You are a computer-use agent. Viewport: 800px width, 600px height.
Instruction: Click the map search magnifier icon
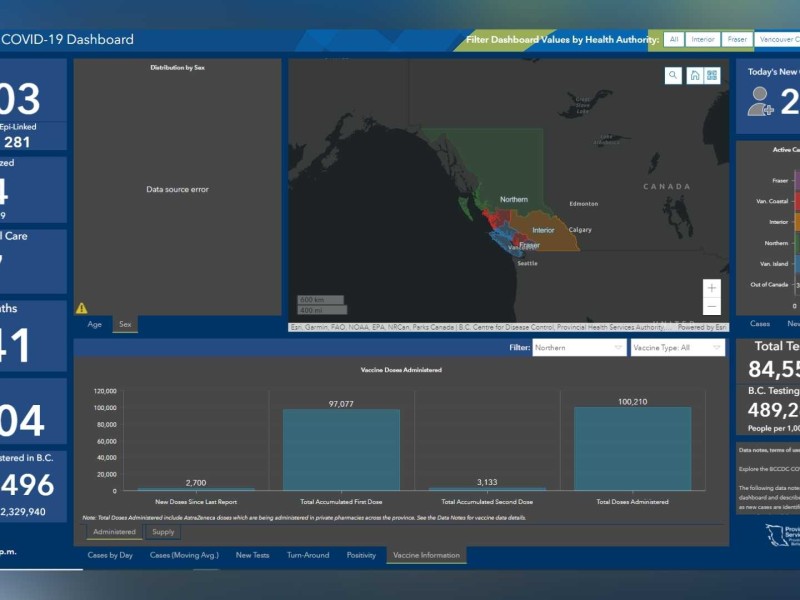pyautogui.click(x=673, y=75)
